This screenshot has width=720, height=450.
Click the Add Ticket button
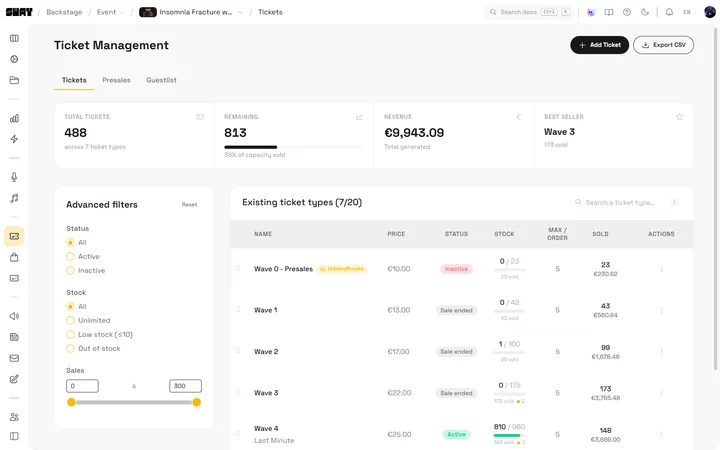[600, 45]
